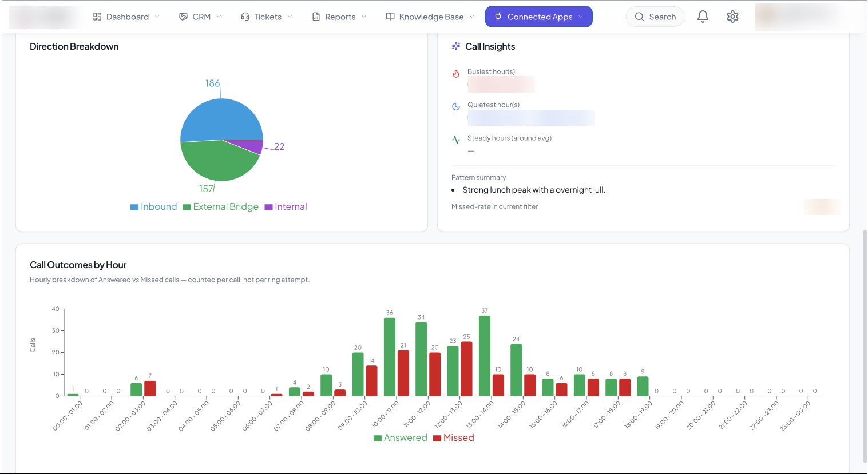
Task: Expand the Connected Apps chevron
Action: coord(581,17)
